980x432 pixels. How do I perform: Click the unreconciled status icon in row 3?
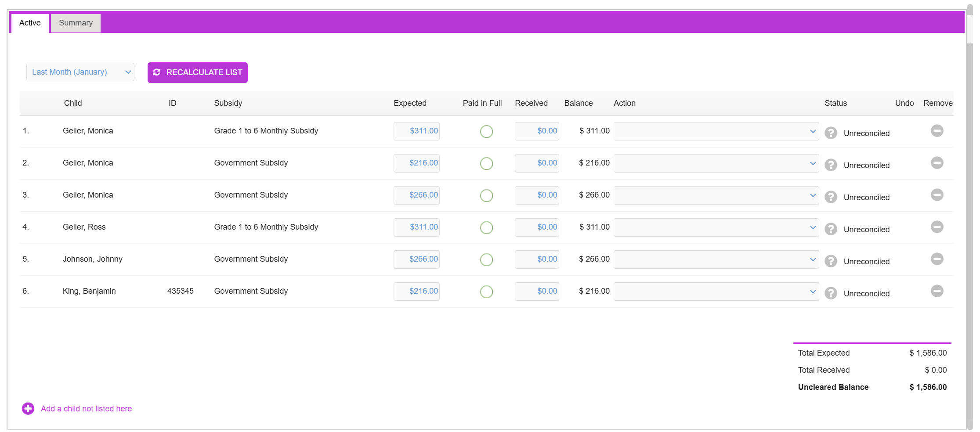(x=831, y=197)
